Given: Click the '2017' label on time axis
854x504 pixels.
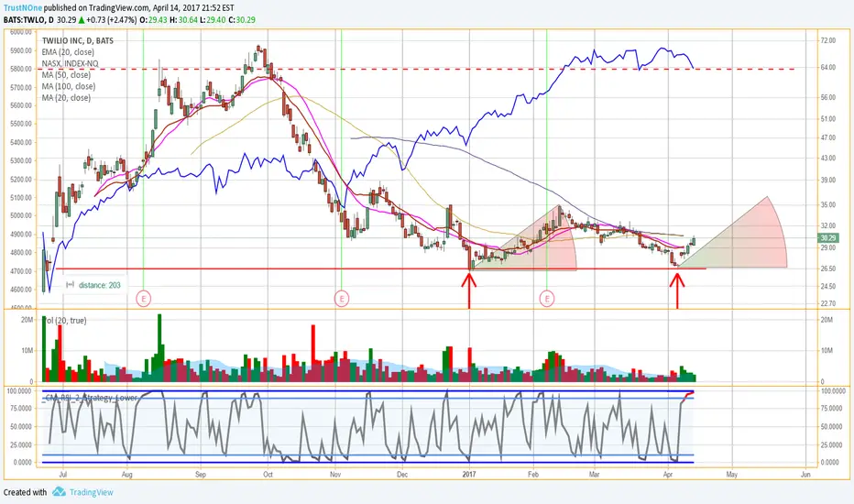Looking at the screenshot, I should [469, 475].
